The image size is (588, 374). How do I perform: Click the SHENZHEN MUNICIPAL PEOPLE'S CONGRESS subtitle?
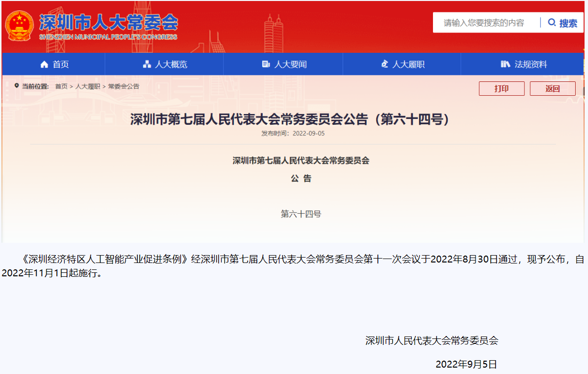pyautogui.click(x=108, y=37)
